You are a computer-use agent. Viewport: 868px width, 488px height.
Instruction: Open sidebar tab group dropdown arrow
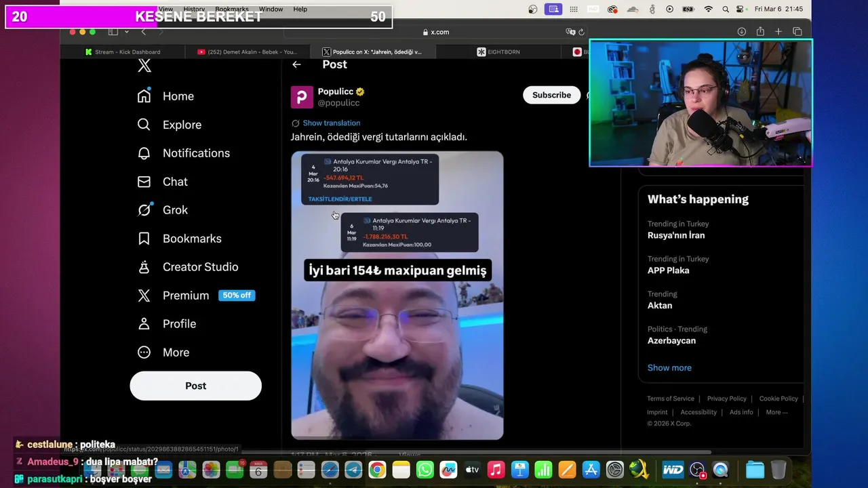coord(127,32)
